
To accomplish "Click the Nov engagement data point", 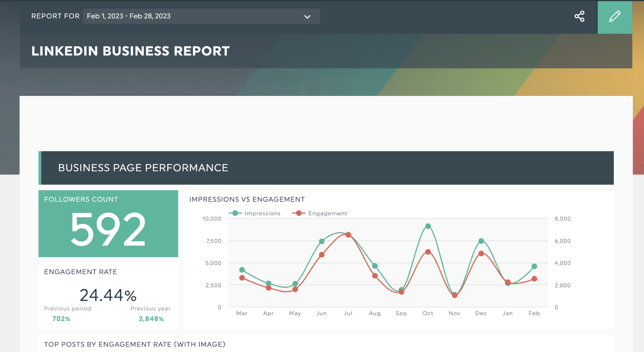I will click(455, 295).
